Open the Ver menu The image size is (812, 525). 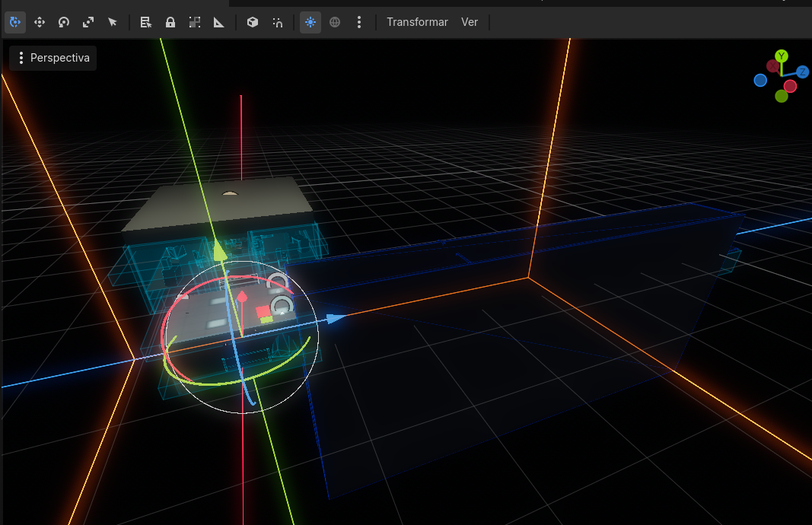[x=470, y=22]
